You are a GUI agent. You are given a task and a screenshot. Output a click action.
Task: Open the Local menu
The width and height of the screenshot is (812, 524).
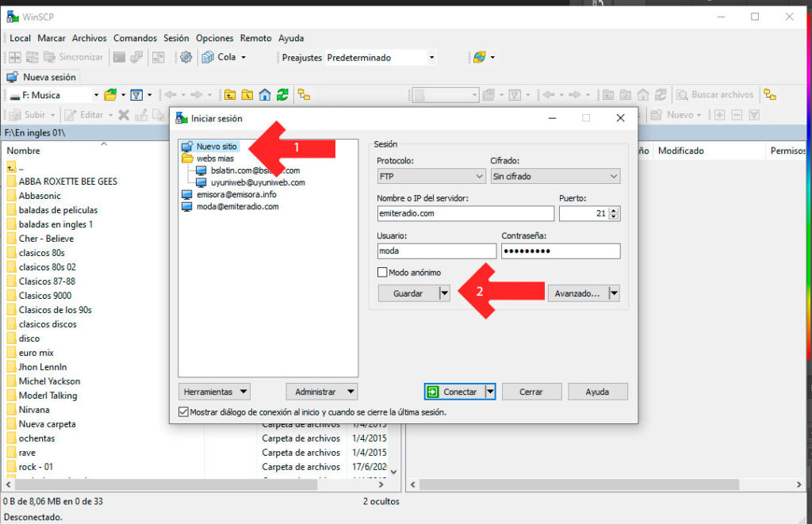(x=20, y=38)
